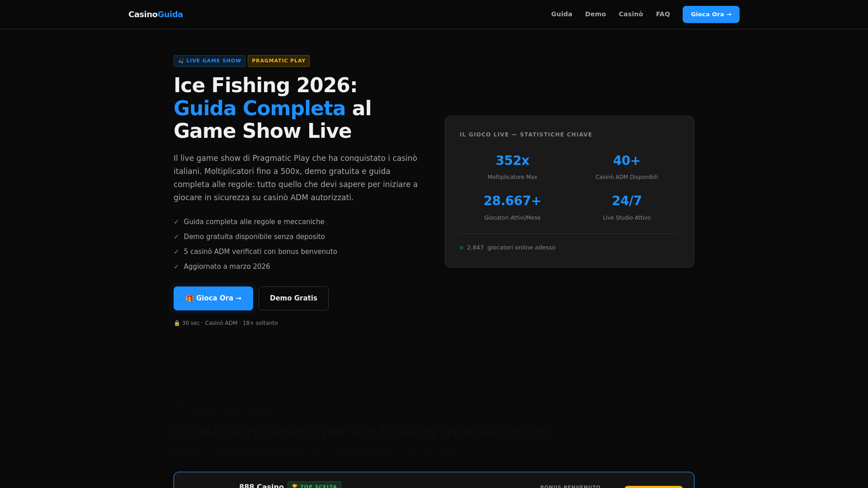The width and height of the screenshot is (868, 488).
Task: Click the Top Scelta badge
Action: [314, 485]
